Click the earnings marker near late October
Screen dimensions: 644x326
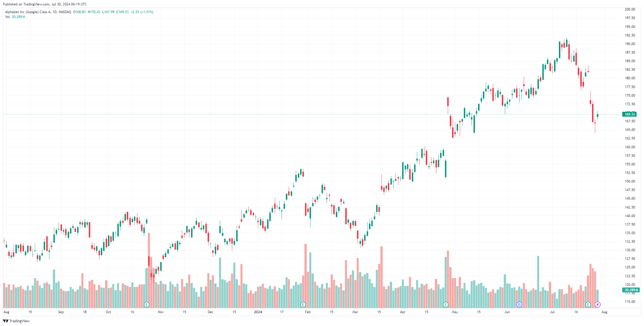point(147,304)
